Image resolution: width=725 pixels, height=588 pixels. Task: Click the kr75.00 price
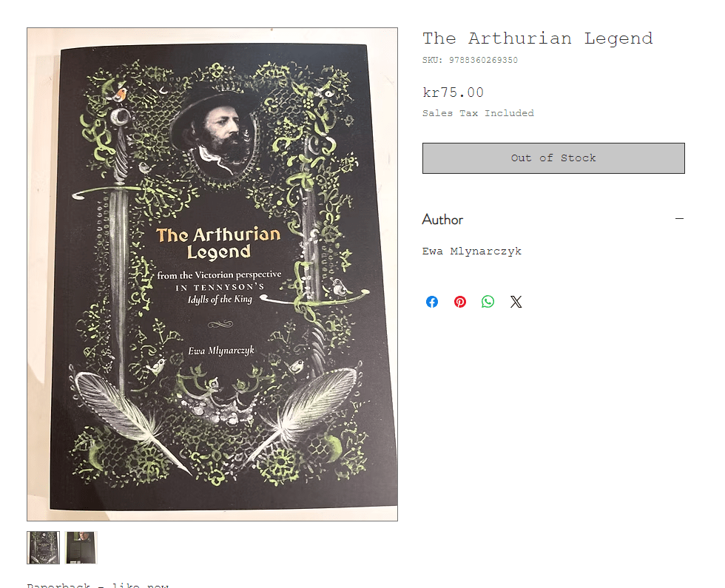453,92
